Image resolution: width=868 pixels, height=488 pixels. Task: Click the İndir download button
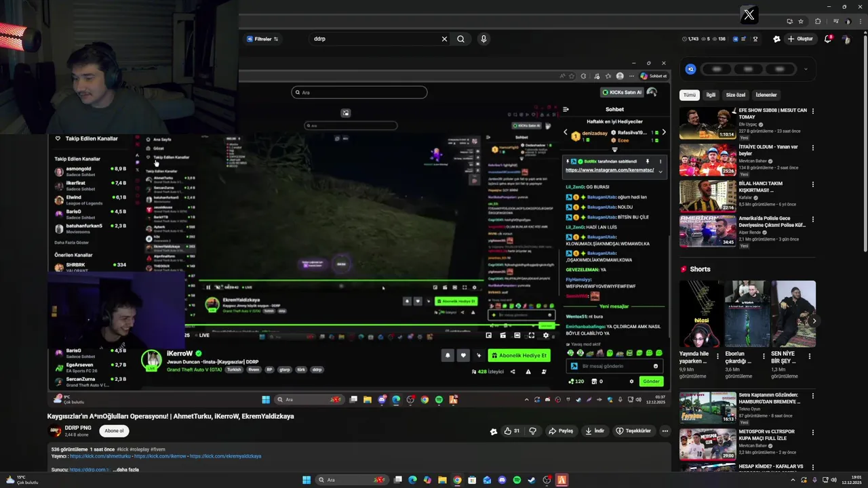point(595,431)
